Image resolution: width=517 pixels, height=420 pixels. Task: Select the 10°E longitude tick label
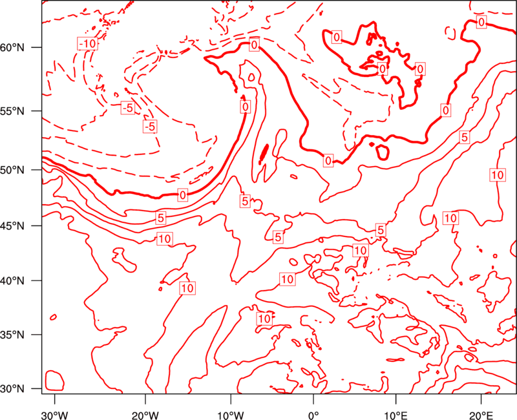[396, 415]
